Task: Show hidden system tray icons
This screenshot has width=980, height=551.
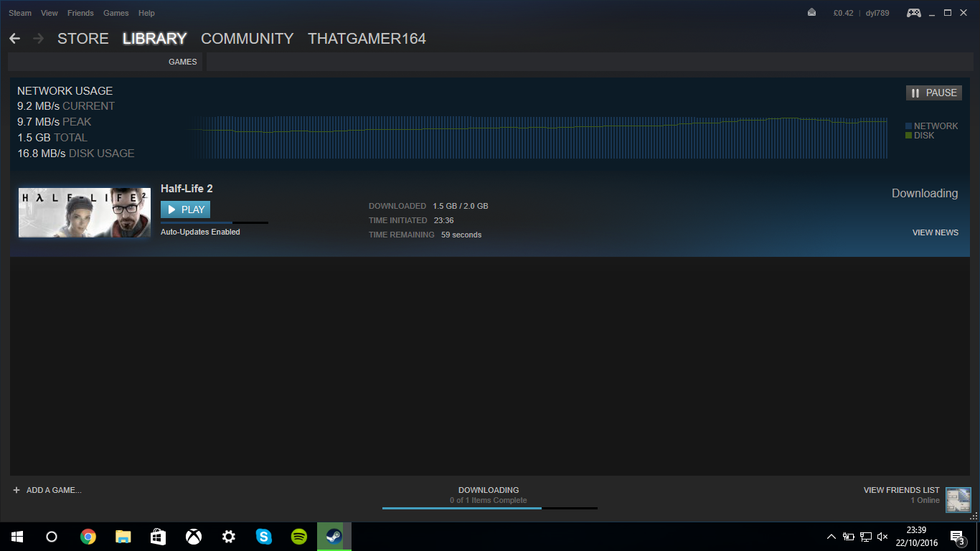Action: [831, 537]
